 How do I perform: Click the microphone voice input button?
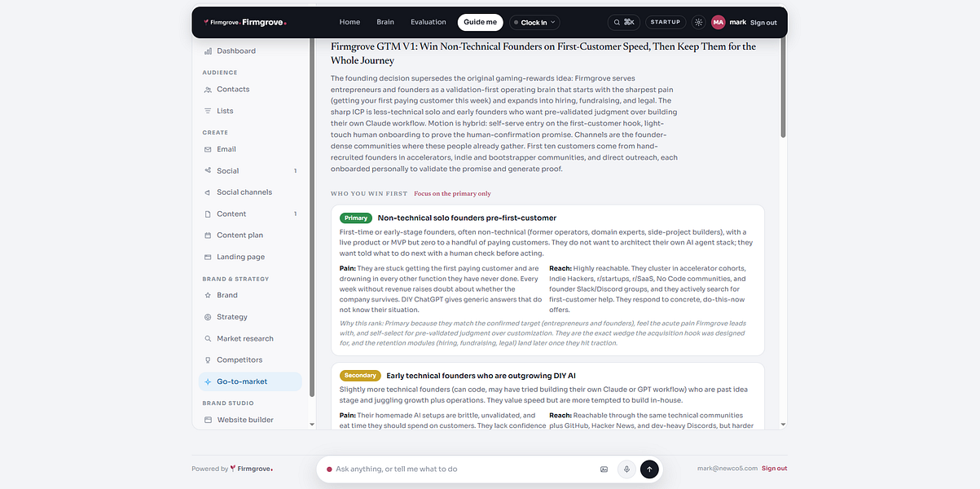click(x=626, y=469)
